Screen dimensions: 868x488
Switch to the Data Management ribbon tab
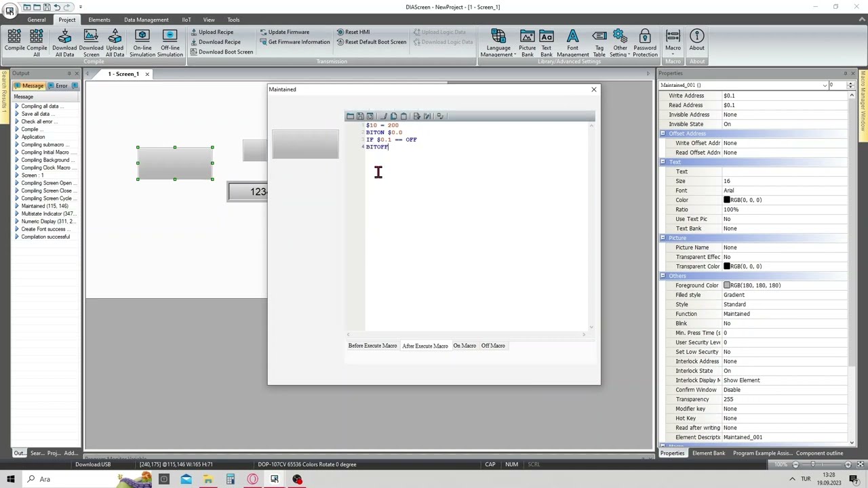(146, 20)
